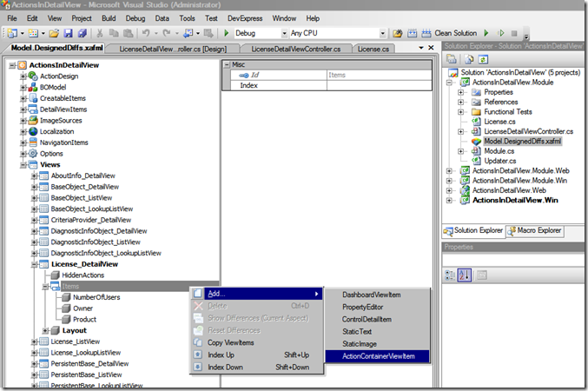This screenshot has height=391, width=588.
Task: Choose Add... in context menu
Action: click(x=256, y=294)
